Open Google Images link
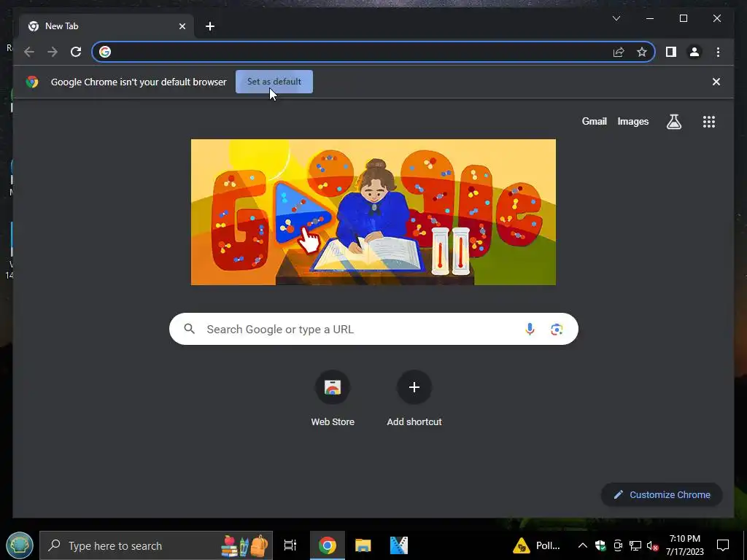Viewport: 747px width, 560px height. [632, 122]
